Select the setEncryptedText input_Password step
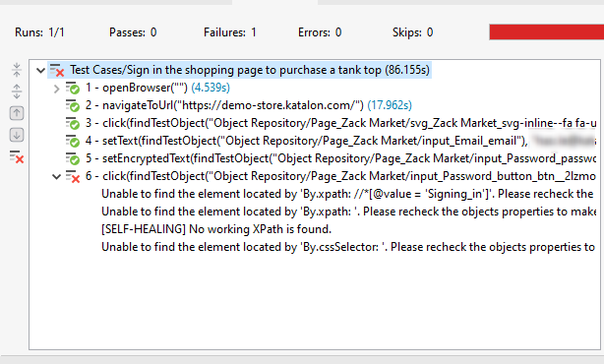This screenshot has height=364, width=604. tap(340, 158)
